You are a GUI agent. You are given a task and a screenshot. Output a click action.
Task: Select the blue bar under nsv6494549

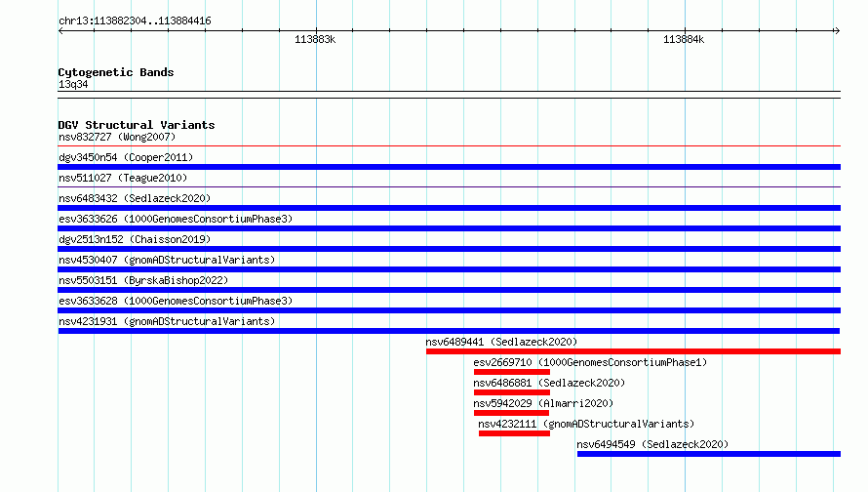[x=709, y=454]
